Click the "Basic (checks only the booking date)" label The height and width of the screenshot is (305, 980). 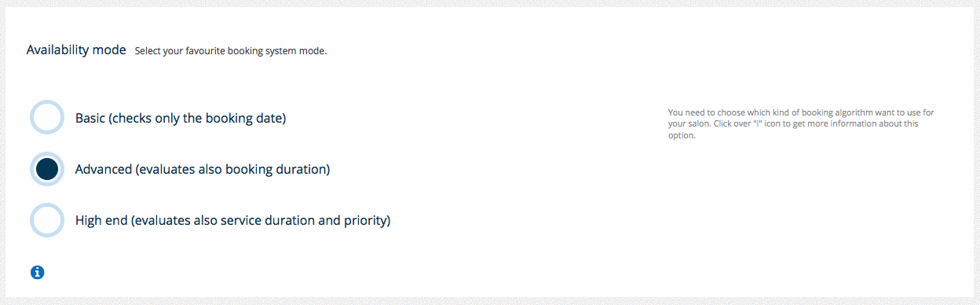pos(181,119)
